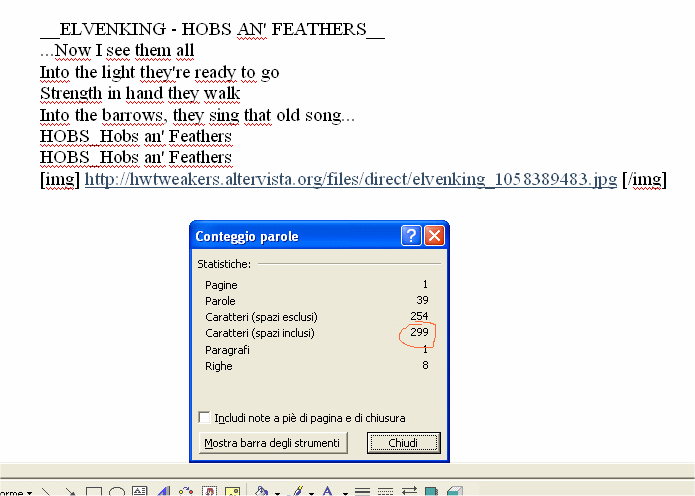Apply Line Color brush tool
Screen dimensions: 695x496
click(x=297, y=491)
